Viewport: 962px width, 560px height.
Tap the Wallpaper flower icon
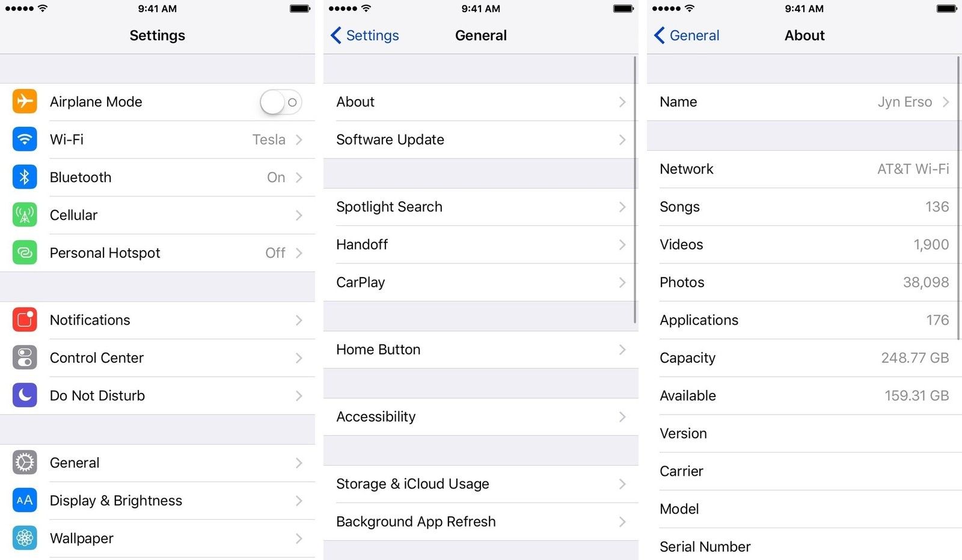25,538
